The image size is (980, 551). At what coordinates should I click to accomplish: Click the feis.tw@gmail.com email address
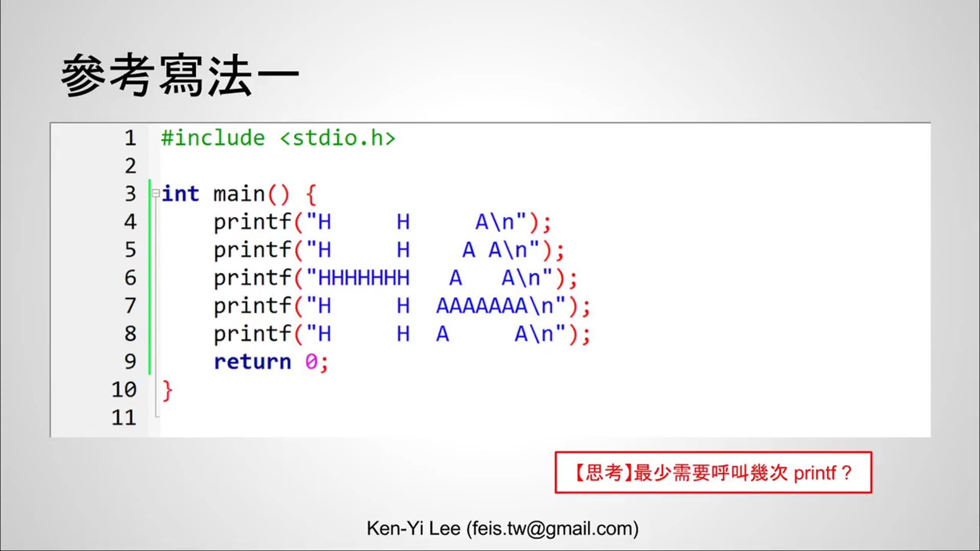[x=551, y=529]
